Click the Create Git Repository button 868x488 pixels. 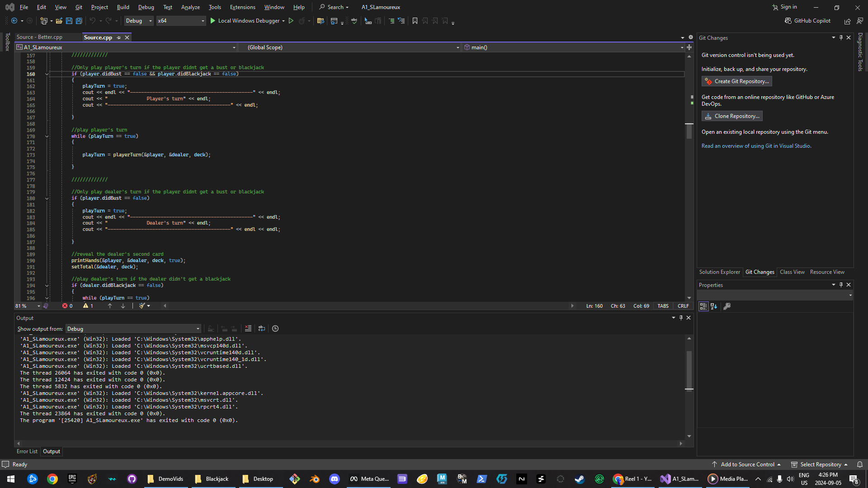coord(736,81)
